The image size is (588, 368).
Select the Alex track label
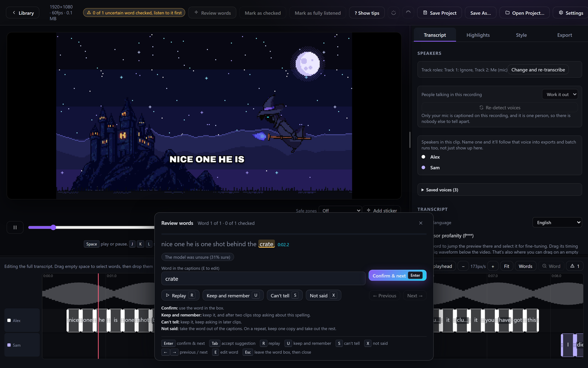[22, 320]
